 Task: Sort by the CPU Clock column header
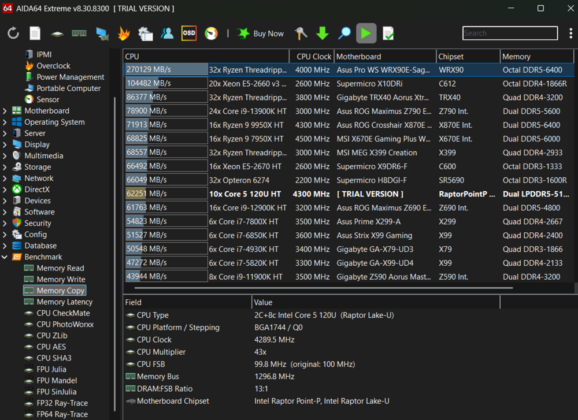(312, 56)
